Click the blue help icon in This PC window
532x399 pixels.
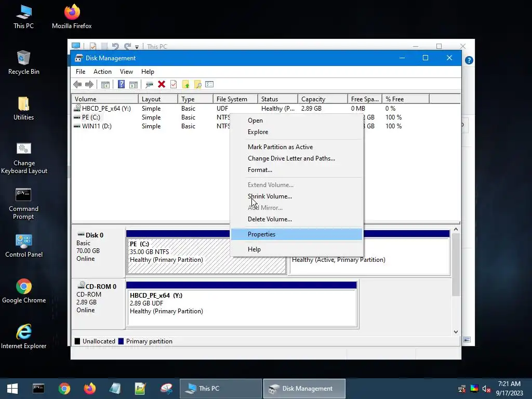[469, 60]
